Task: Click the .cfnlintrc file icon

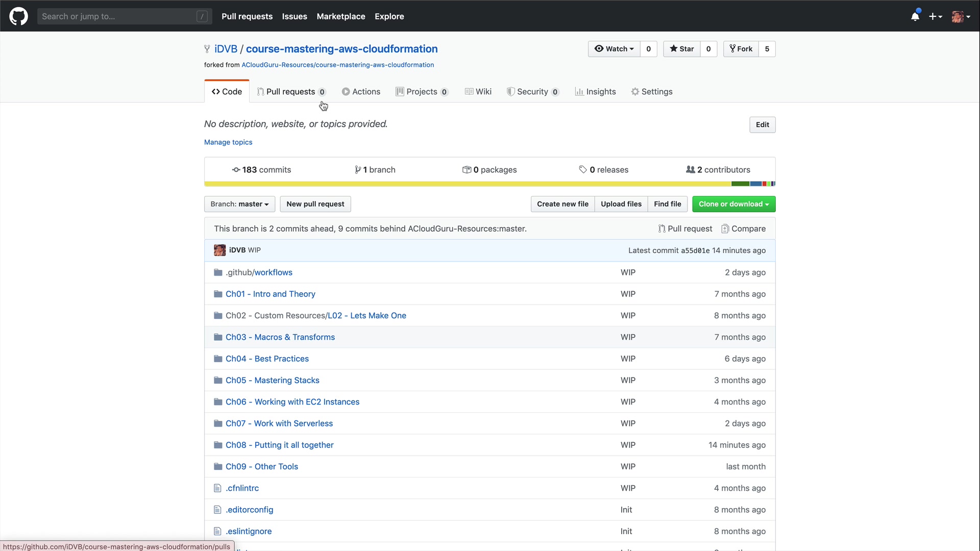Action: pyautogui.click(x=217, y=488)
